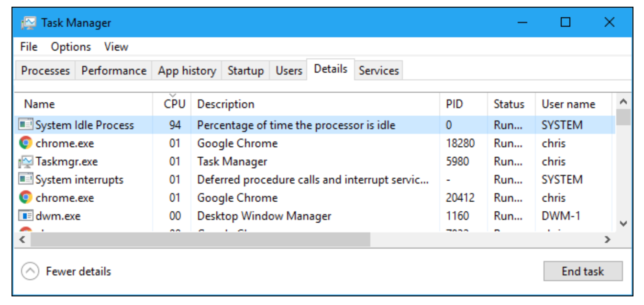This screenshot has width=644, height=305.
Task: Click the vertical scrollbar down arrow
Action: coord(623,223)
